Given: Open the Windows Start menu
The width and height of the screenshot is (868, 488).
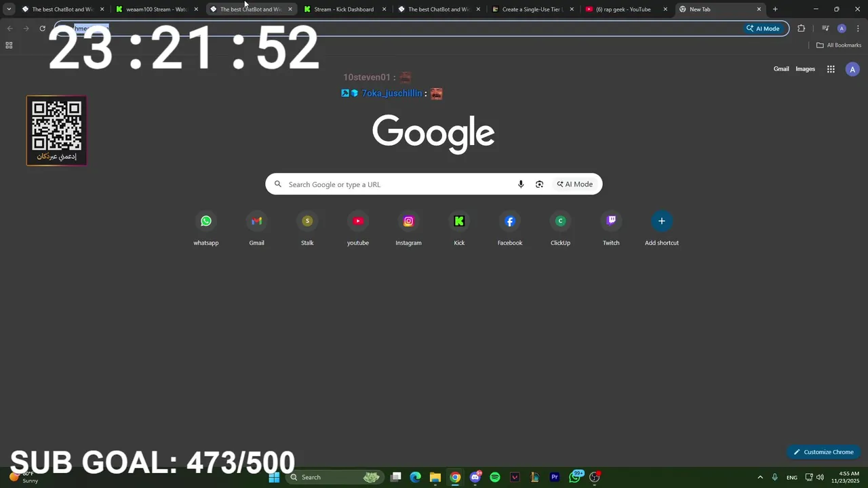Looking at the screenshot, I should [x=274, y=477].
